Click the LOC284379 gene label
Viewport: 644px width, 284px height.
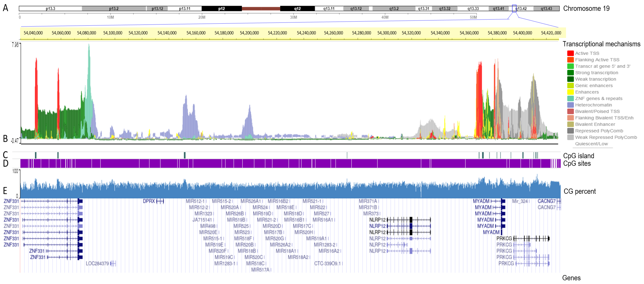pyautogui.click(x=97, y=264)
